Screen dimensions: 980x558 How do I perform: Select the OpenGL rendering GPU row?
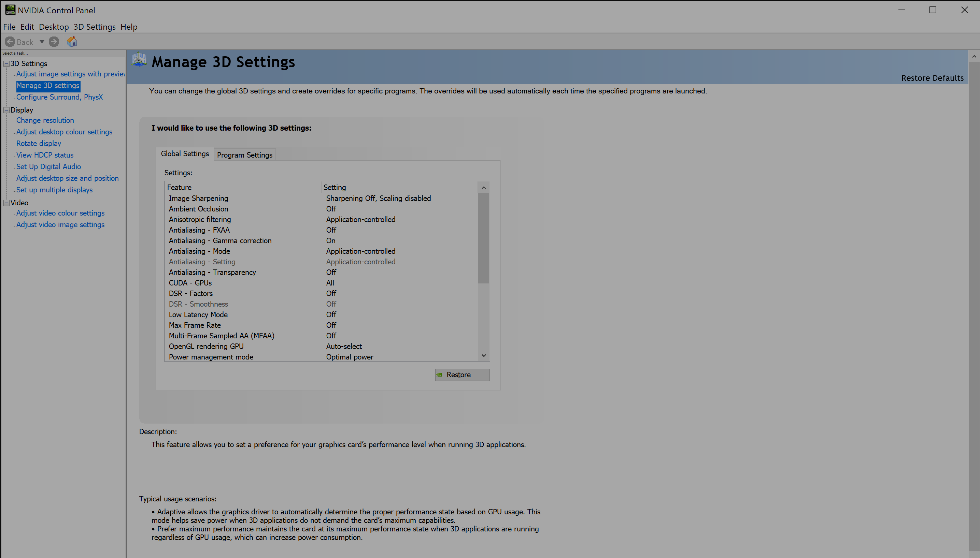[x=322, y=346]
